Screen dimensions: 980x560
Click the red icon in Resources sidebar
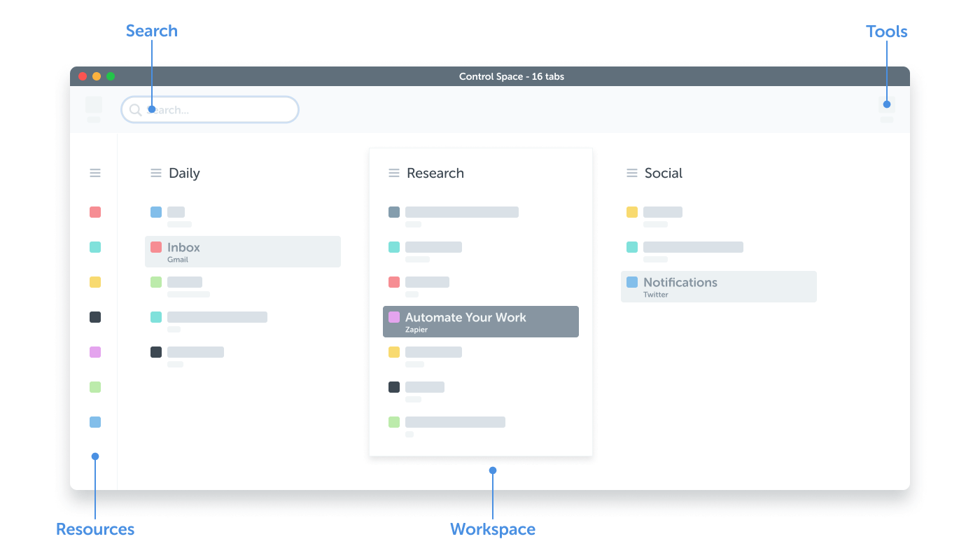[x=95, y=212]
